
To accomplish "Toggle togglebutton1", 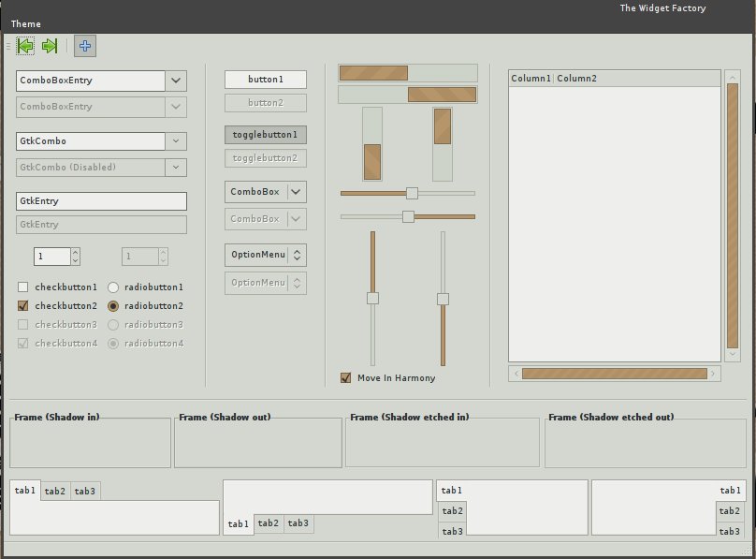I will (265, 135).
